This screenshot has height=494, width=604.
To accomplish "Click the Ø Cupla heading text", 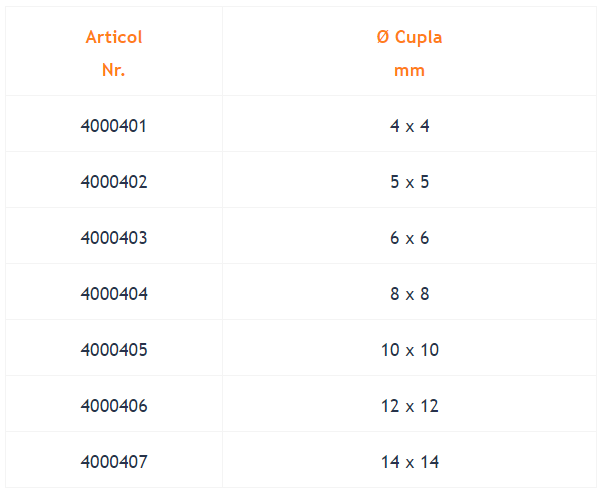I will click(409, 37).
